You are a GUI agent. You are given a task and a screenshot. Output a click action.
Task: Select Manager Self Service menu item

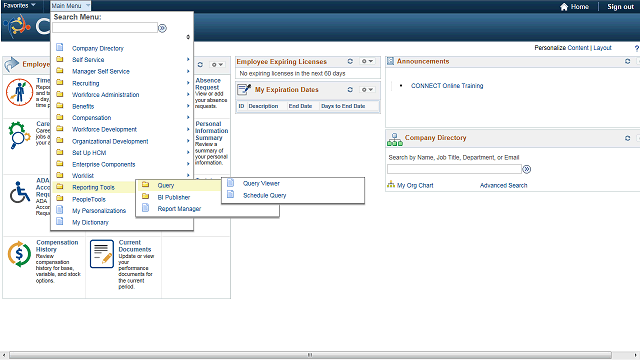point(100,71)
